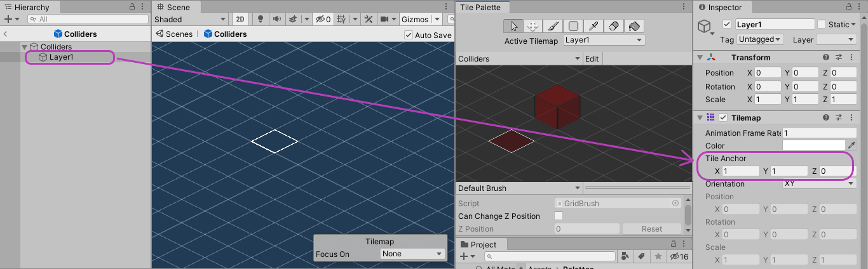Toggle Tilemap component enabled checkbox
Screen dimensions: 868x269
pyautogui.click(x=723, y=117)
